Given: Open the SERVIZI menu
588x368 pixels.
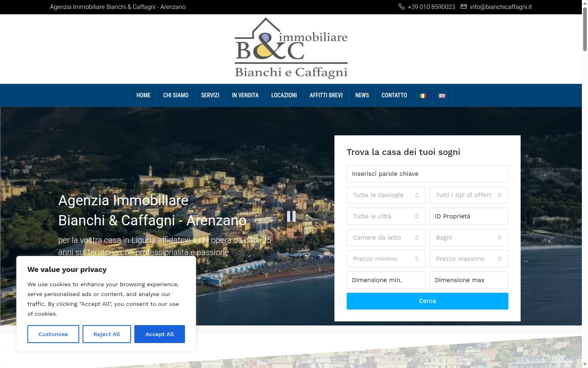Looking at the screenshot, I should [210, 95].
